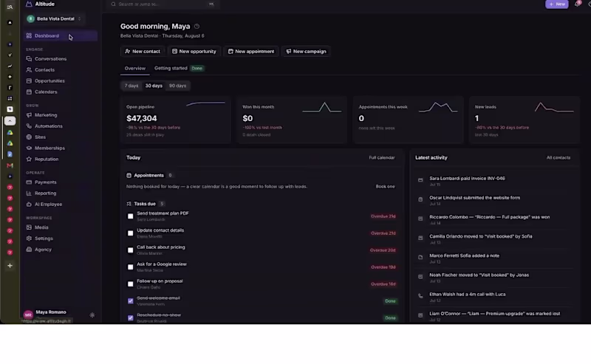This screenshot has width=591, height=364.
Task: Click the New campaign button
Action: 306,51
